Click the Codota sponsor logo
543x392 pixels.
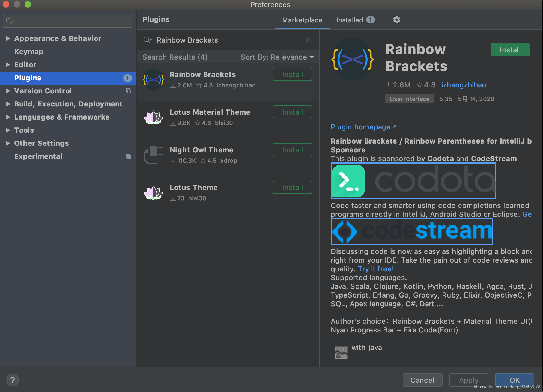click(413, 181)
